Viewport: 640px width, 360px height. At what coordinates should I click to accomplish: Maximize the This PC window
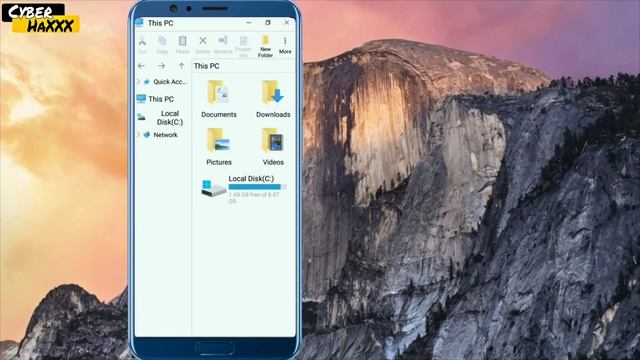tap(268, 22)
